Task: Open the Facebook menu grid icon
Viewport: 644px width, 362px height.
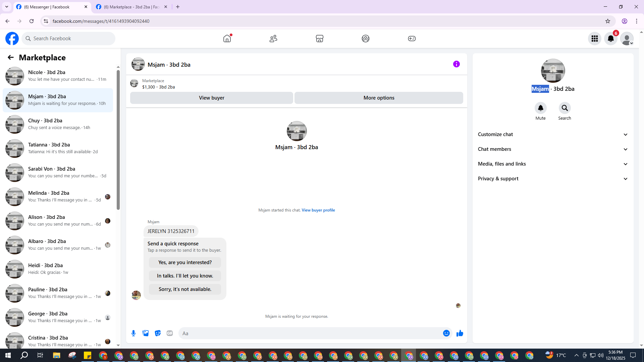Action: [x=595, y=39]
